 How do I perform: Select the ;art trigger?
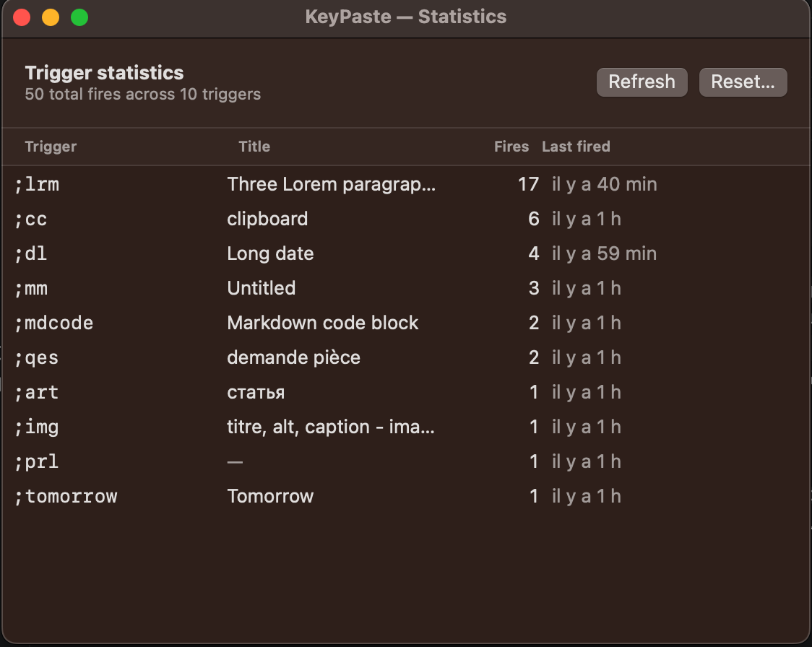37,392
